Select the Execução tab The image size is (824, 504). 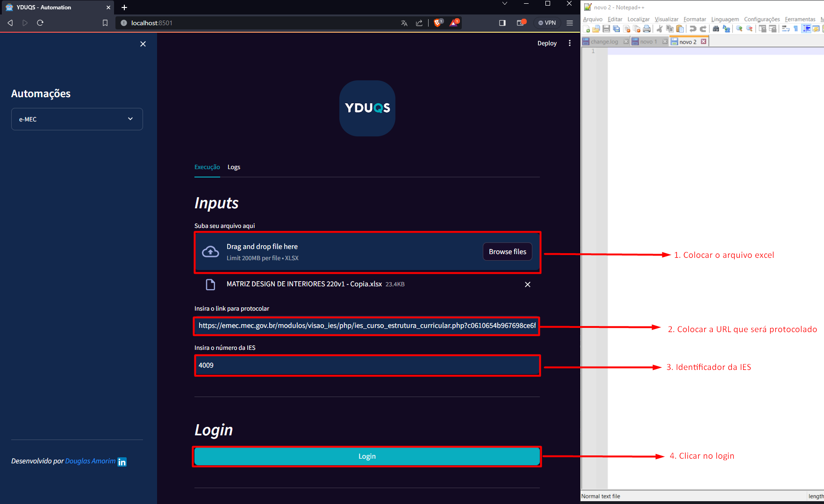pos(207,167)
